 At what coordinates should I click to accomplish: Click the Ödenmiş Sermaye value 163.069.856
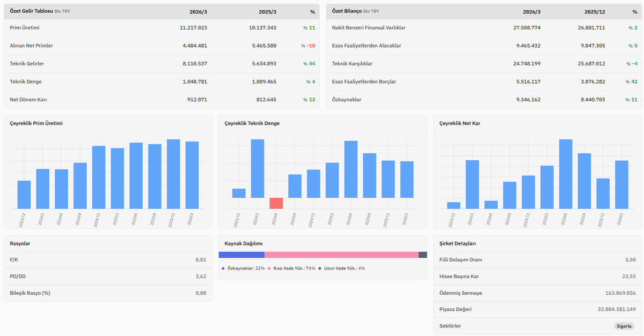(x=620, y=293)
